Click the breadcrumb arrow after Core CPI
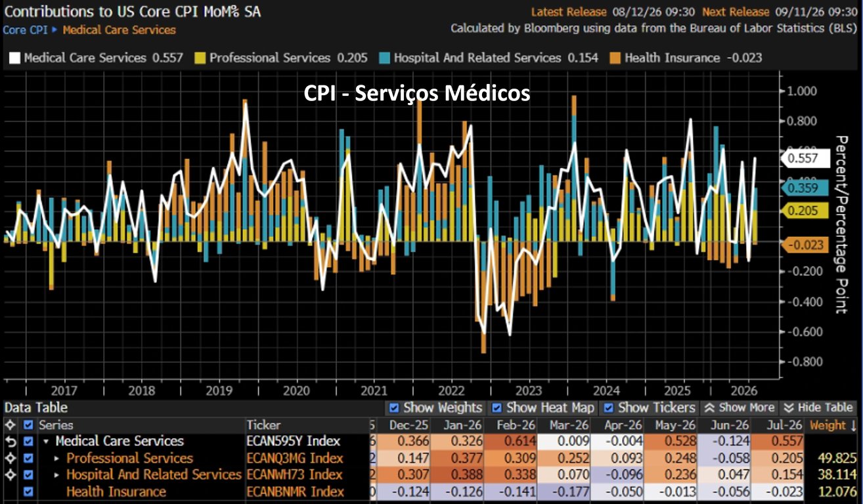863x504 pixels. tap(55, 30)
